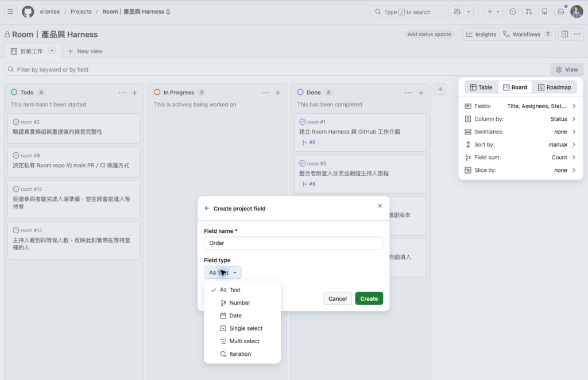The image size is (588, 380).
Task: Add a new column to the board
Action: (x=440, y=89)
